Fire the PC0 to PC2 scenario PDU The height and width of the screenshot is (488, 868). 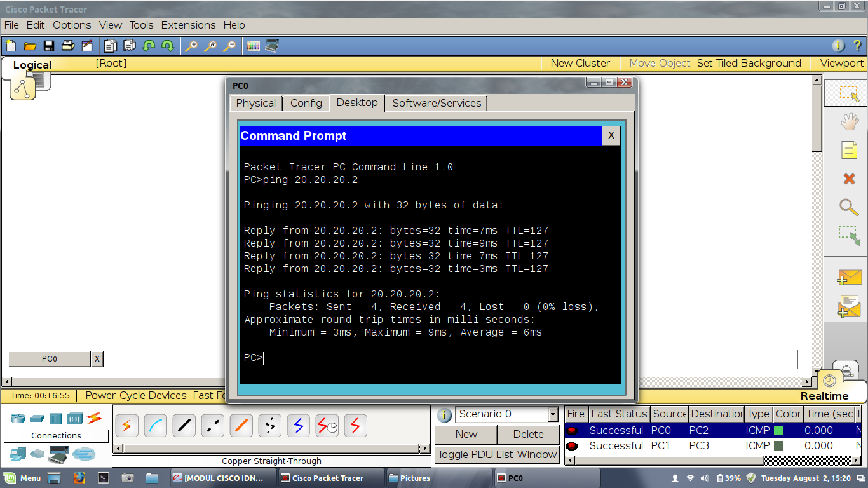(x=574, y=430)
